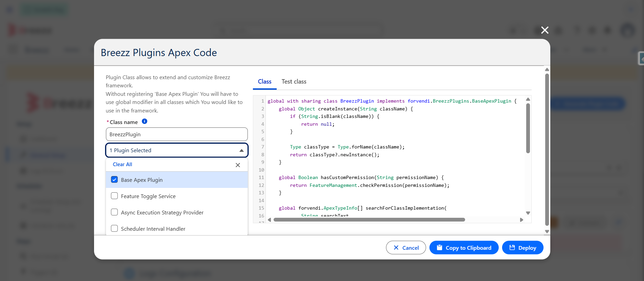Screen dimensions: 644x281
Task: Uncheck the Base Apex Plugin checkbox
Action: pyautogui.click(x=114, y=180)
